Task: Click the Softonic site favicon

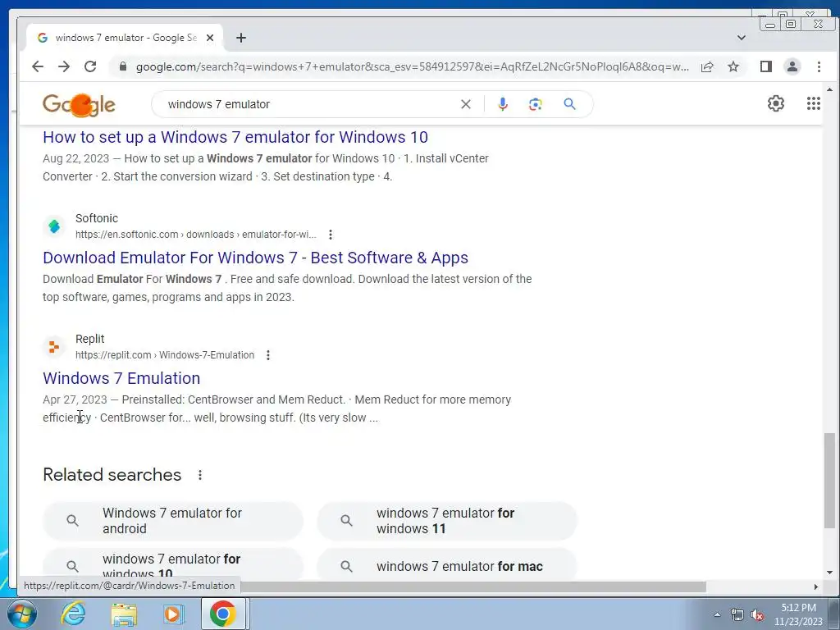Action: tap(54, 226)
